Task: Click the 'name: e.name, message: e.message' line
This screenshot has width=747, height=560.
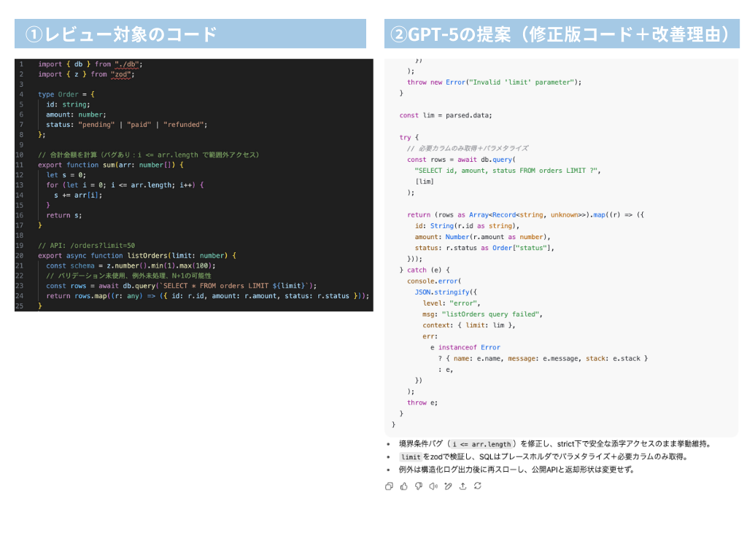Action: pyautogui.click(x=543, y=358)
